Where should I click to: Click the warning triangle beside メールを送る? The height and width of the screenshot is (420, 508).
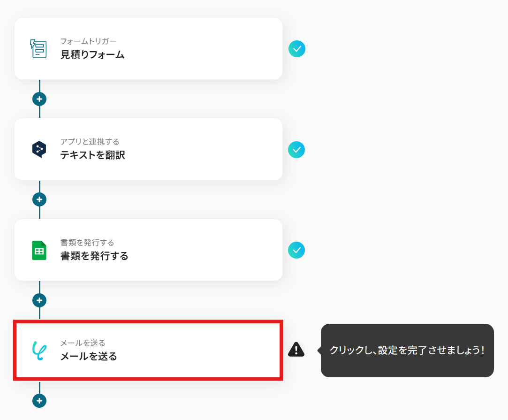pyautogui.click(x=296, y=349)
